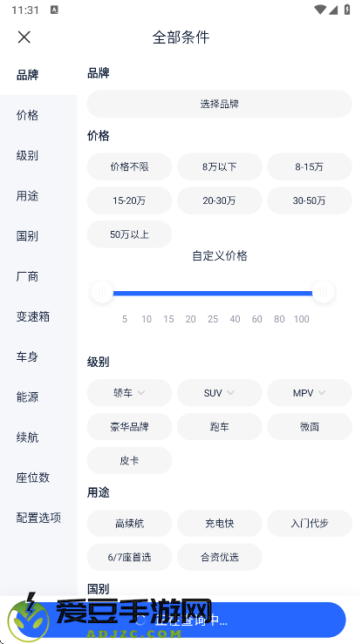This screenshot has height=644, width=362.
Task: Expand the SUV dropdown arrow
Action: [x=230, y=393]
